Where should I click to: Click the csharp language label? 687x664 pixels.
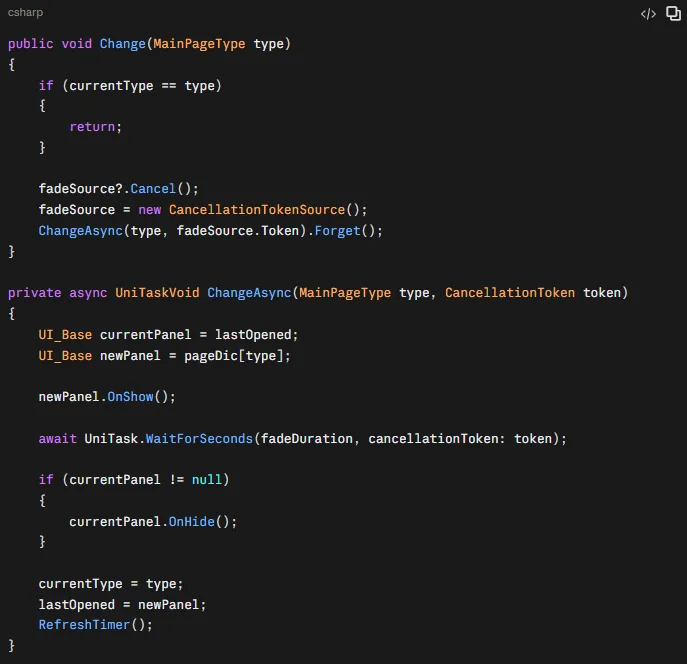25,12
